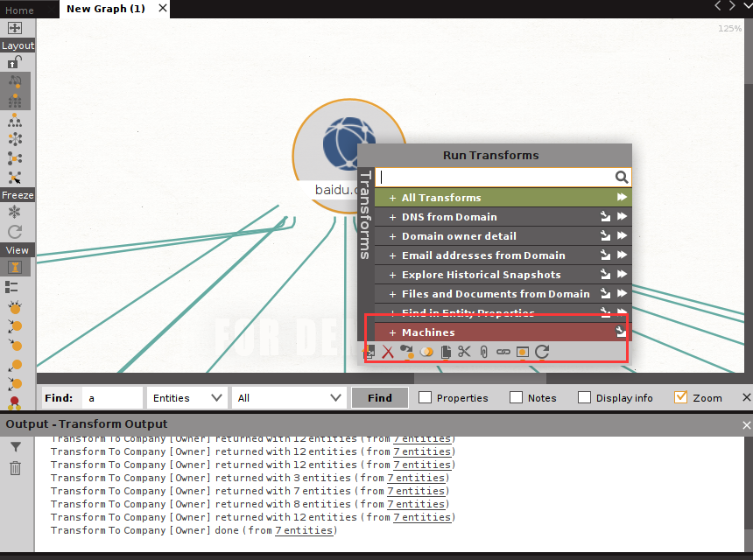753x560 pixels.
Task: Select the Block layout icon
Action: tap(15, 101)
